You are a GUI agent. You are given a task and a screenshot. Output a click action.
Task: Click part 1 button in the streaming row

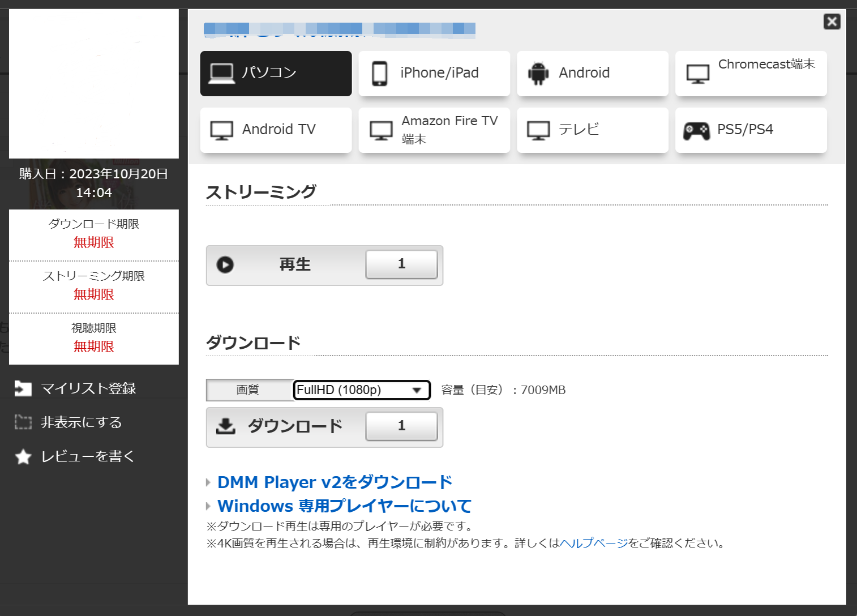coord(401,264)
